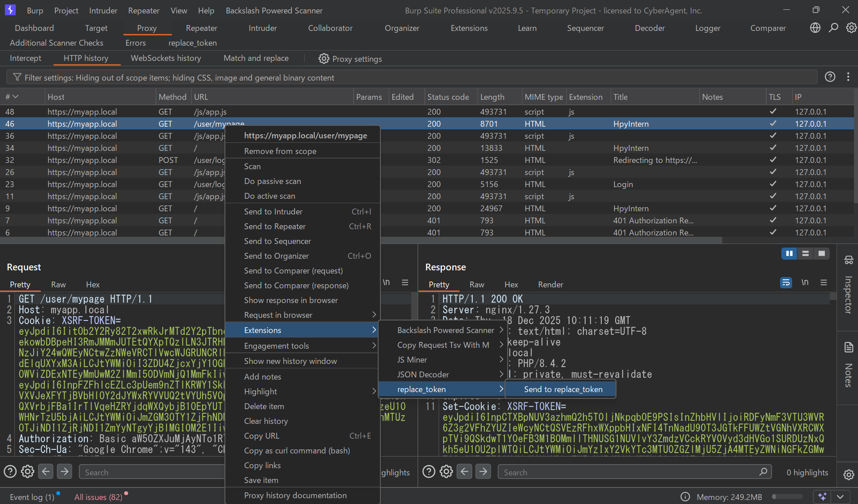Open All issues (82) link
The height and width of the screenshot is (504, 858).
pyautogui.click(x=98, y=497)
